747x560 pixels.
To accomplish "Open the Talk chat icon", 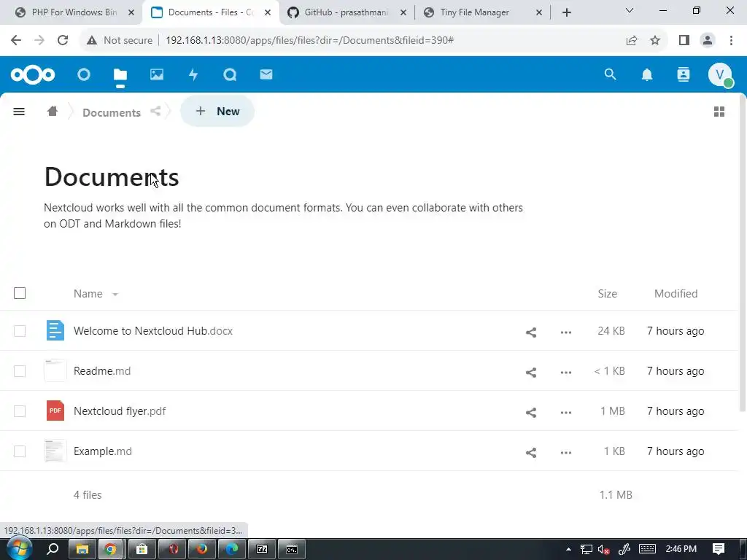I will point(230,75).
